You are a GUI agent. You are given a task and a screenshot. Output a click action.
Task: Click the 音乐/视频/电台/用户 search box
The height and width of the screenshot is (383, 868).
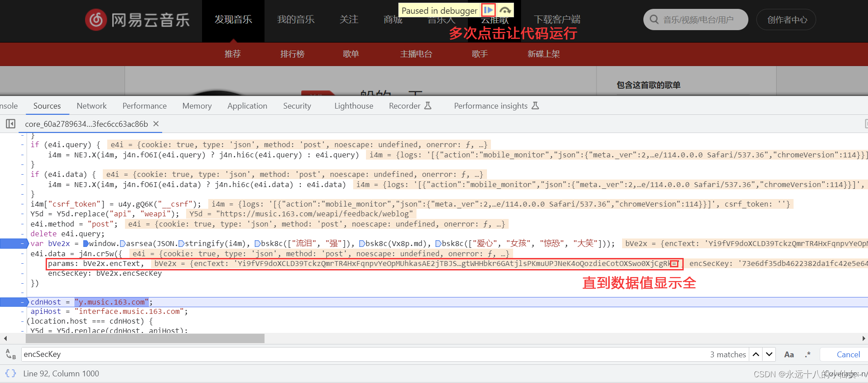(696, 20)
